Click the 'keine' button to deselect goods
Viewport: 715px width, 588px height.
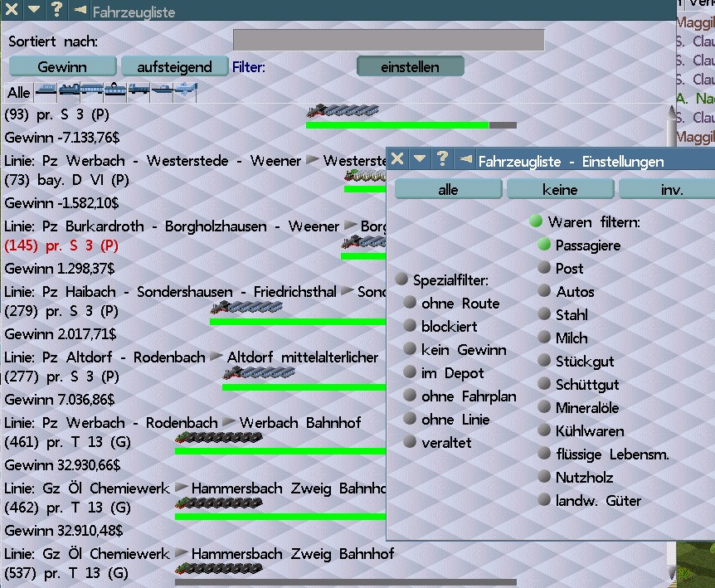(x=560, y=190)
